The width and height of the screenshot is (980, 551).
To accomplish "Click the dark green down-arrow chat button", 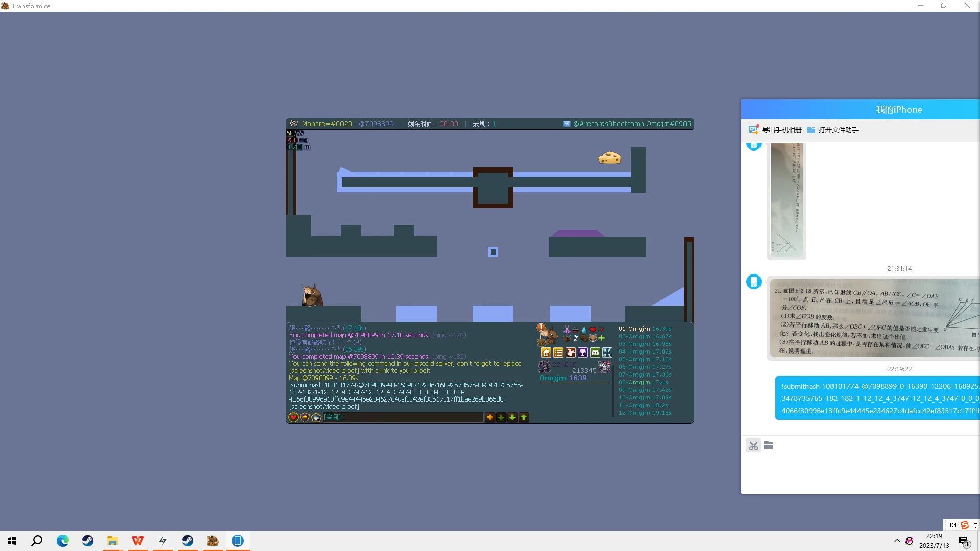I will tap(501, 417).
